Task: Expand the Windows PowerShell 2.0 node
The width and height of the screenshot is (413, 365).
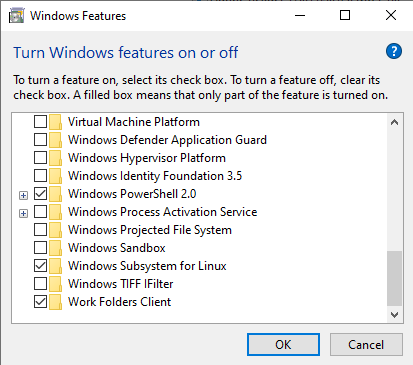Action: coord(23,195)
